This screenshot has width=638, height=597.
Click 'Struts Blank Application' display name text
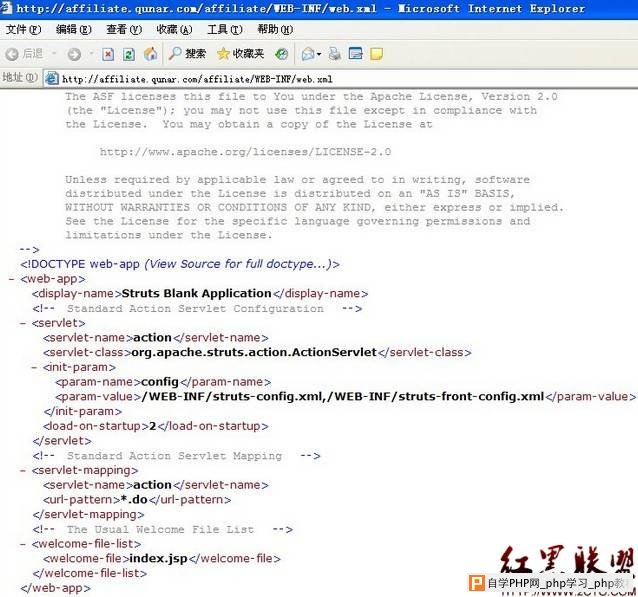pos(197,293)
